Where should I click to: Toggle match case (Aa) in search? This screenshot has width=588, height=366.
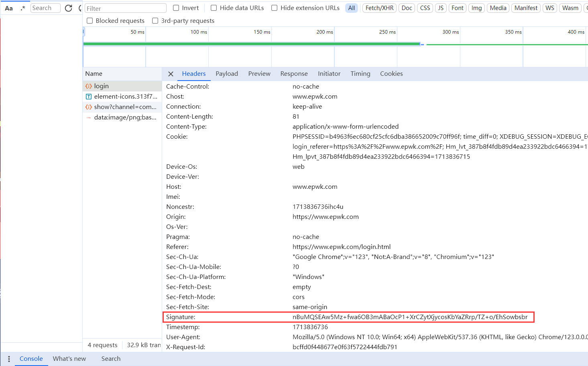click(9, 8)
